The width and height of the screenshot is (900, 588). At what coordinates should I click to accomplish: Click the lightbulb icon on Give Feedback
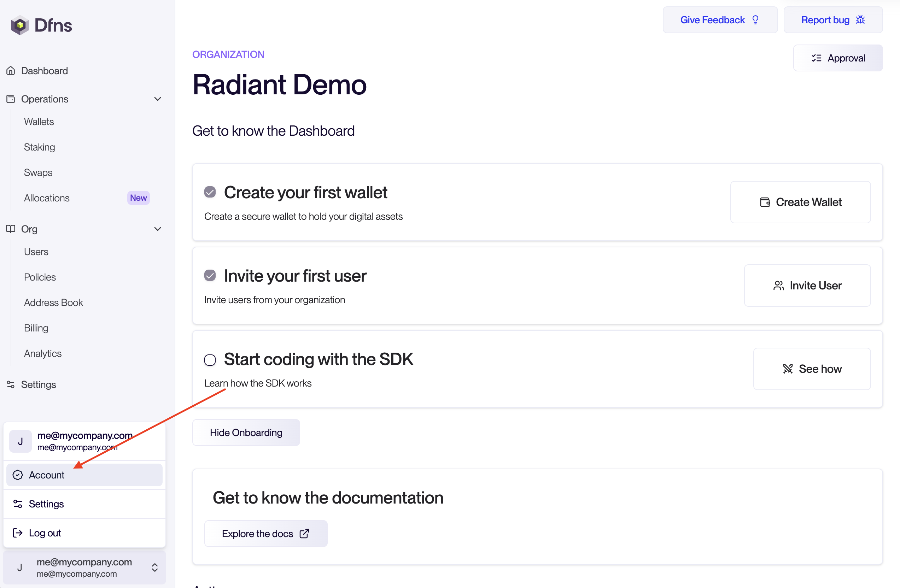coord(755,20)
